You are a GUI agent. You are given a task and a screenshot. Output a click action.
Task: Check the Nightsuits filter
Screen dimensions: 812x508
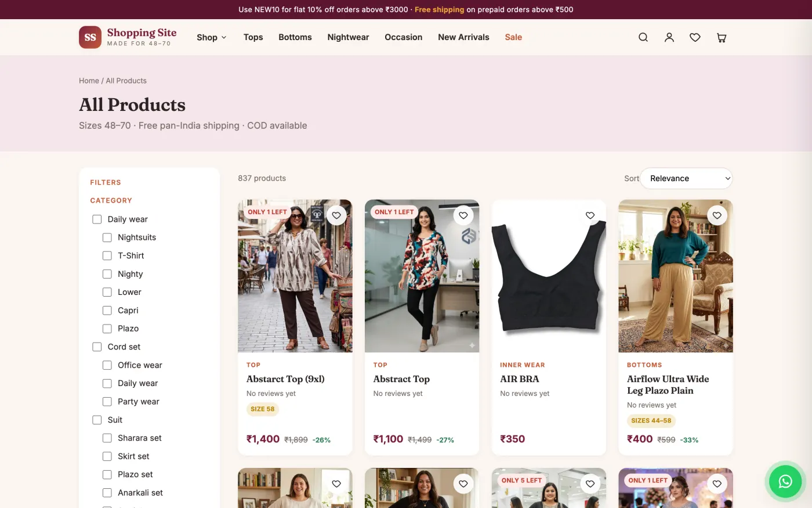[x=107, y=237]
